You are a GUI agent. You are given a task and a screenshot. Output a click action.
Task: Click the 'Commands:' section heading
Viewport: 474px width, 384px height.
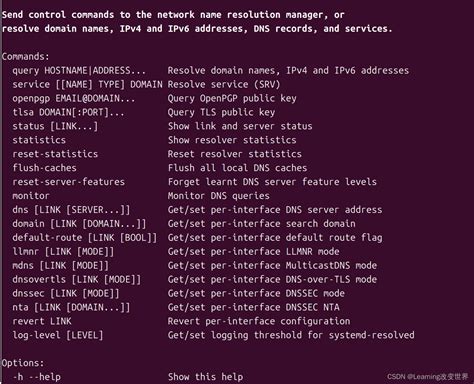coord(25,57)
